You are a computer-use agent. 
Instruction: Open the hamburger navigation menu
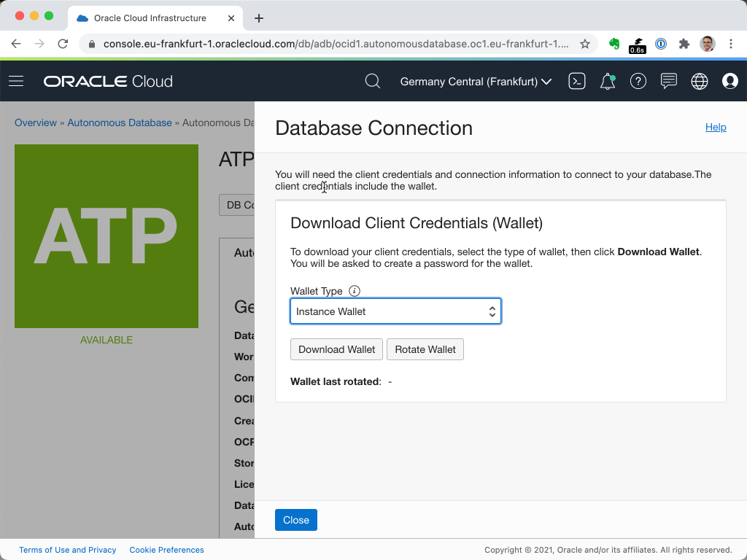[16, 81]
